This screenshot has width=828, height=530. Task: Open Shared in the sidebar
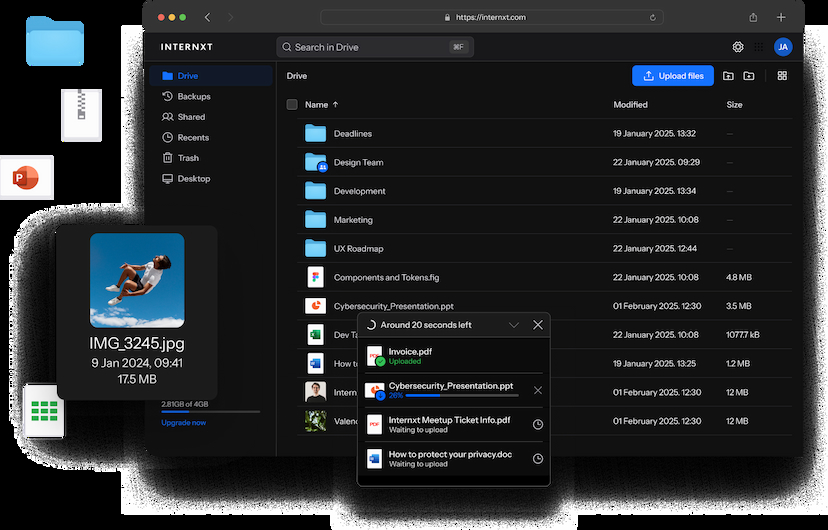(191, 117)
